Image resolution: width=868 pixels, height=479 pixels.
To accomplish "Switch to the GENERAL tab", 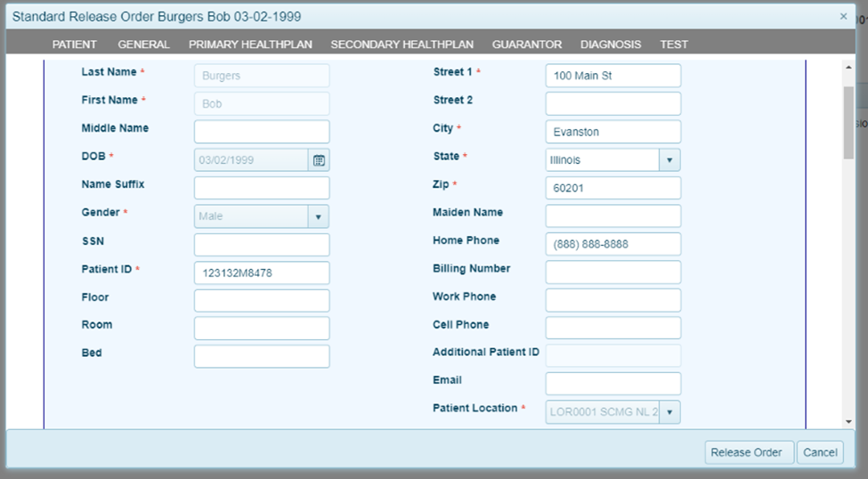I will click(x=143, y=45).
